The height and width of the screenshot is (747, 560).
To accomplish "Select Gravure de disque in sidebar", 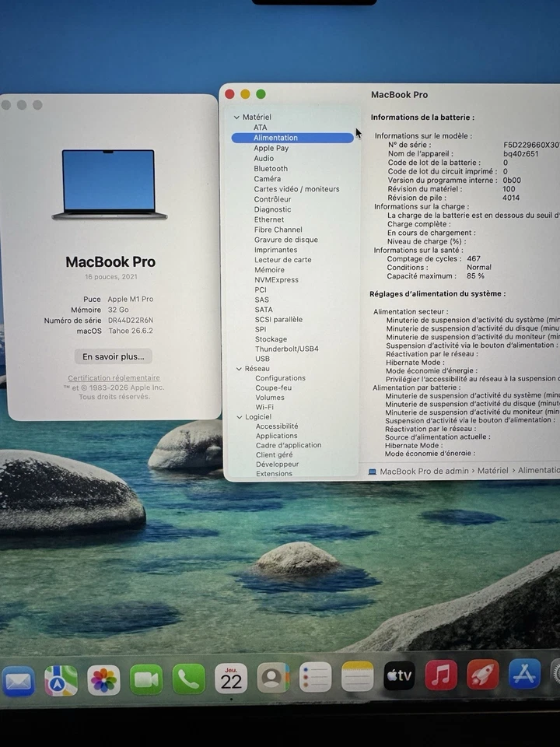I will [286, 240].
